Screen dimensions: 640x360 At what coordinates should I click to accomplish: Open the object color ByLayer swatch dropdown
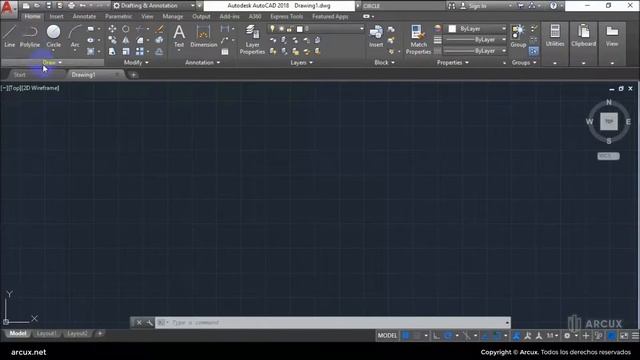(476, 29)
